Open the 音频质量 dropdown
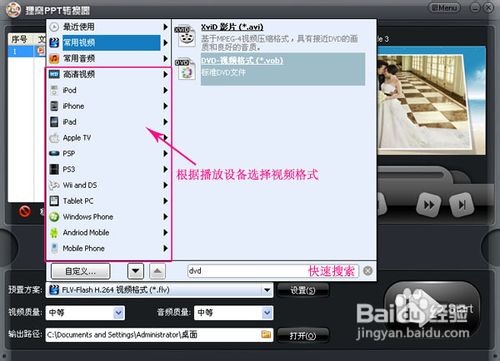The width and height of the screenshot is (500, 361). (x=267, y=313)
